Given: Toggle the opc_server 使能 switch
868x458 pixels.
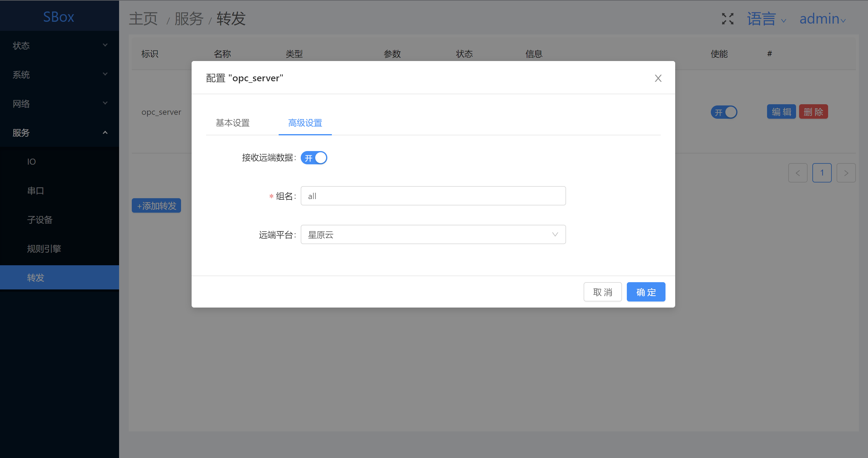Looking at the screenshot, I should pos(724,112).
